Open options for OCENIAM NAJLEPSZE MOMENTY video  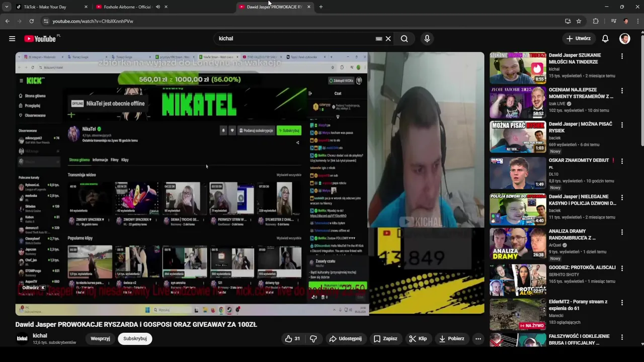click(622, 91)
